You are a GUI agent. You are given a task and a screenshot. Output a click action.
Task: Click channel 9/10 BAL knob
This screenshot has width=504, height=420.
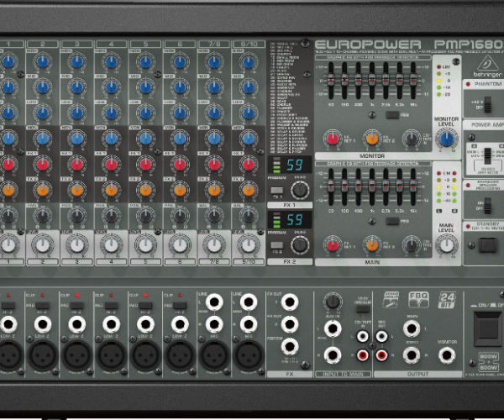point(249,216)
